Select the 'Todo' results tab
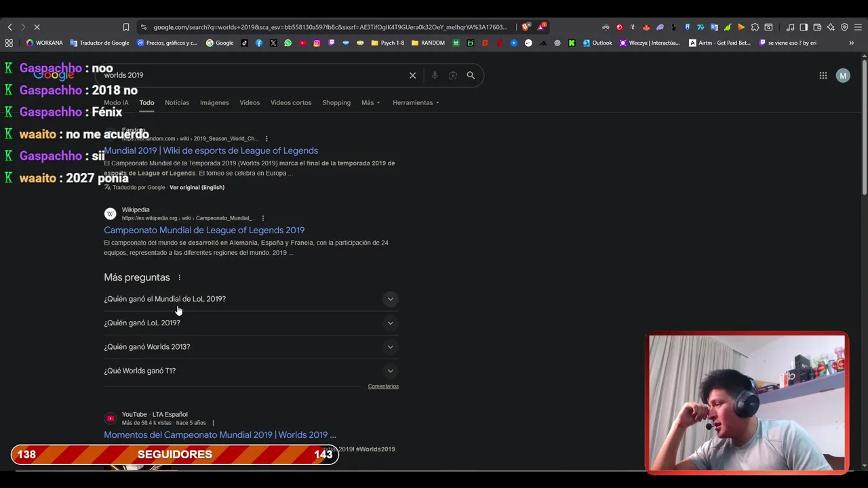This screenshot has width=868, height=488. 146,103
